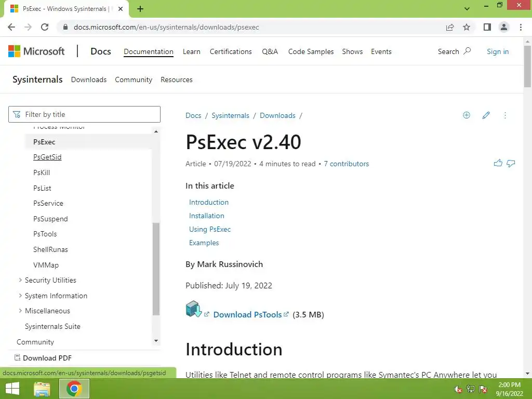Viewport: 532px width, 399px height.
Task: Open the Chrome profile menu
Action: tap(504, 27)
